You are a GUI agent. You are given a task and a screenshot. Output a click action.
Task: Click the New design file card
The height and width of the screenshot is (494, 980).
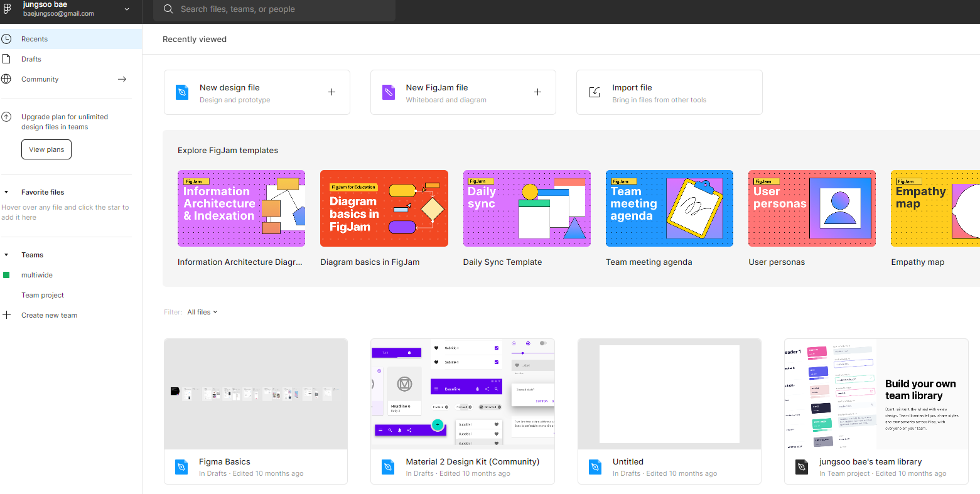(257, 92)
